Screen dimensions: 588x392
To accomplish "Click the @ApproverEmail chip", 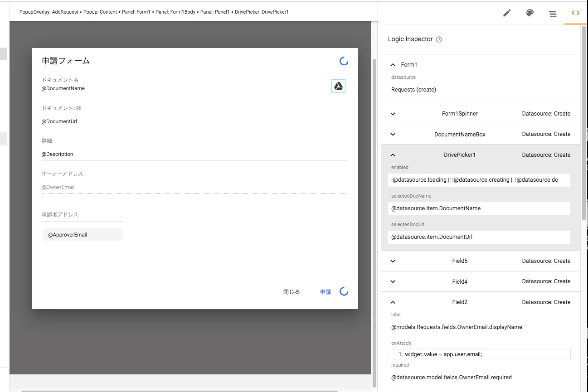I will click(x=83, y=235).
